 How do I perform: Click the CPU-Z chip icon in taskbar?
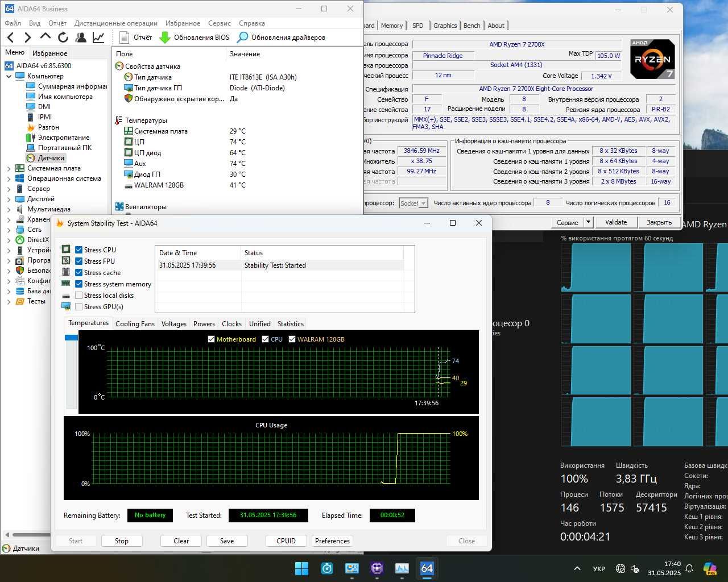tap(377, 568)
